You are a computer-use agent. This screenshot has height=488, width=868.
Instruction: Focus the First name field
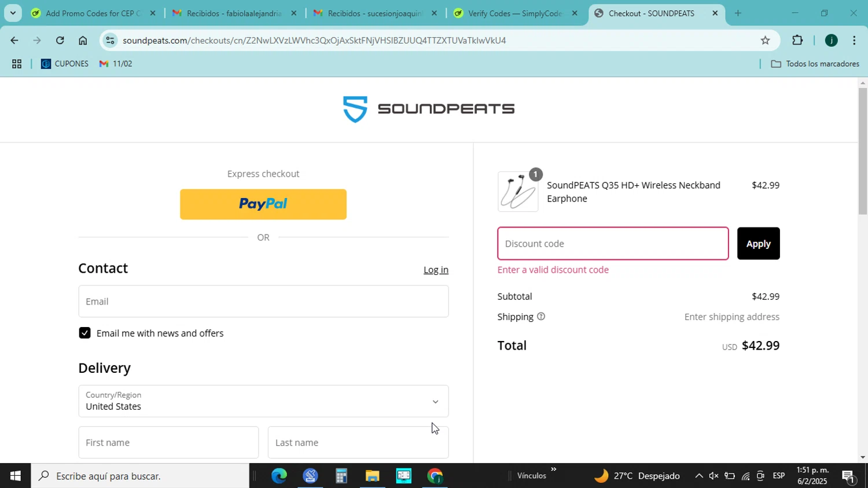tap(168, 443)
